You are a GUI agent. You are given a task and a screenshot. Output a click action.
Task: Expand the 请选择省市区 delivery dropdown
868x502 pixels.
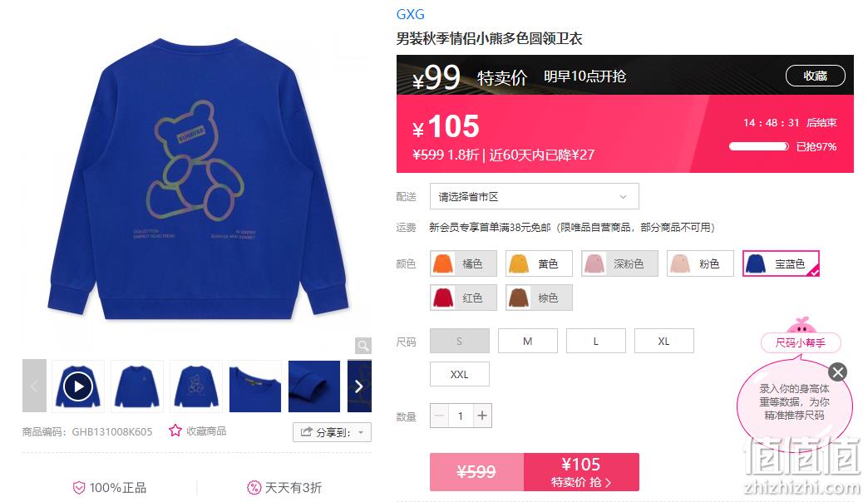click(535, 196)
